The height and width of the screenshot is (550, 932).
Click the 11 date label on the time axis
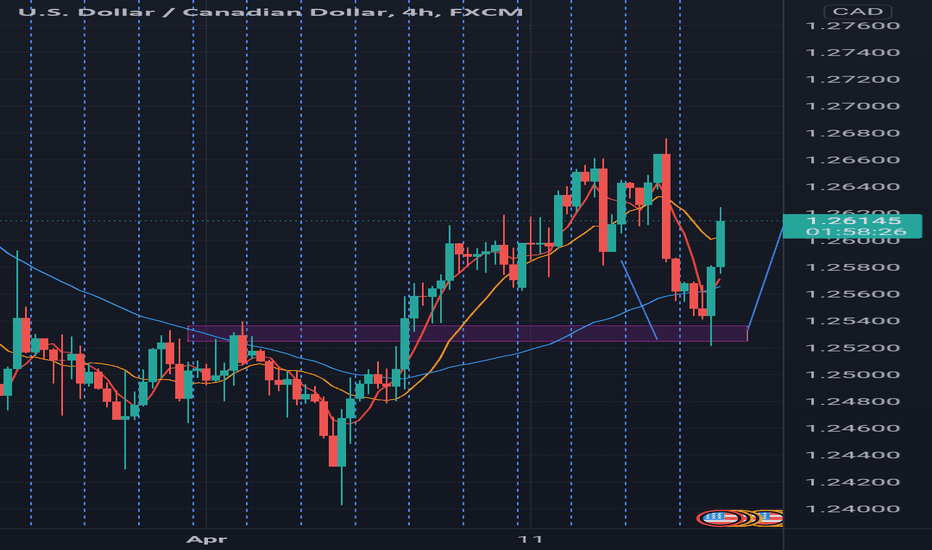click(530, 539)
